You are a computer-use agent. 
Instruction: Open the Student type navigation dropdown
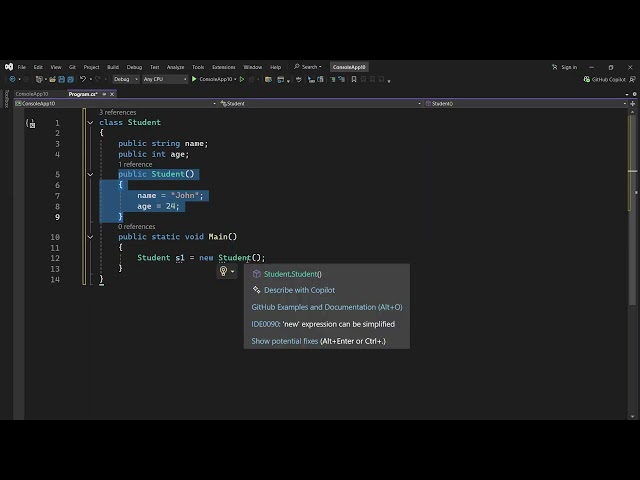320,104
